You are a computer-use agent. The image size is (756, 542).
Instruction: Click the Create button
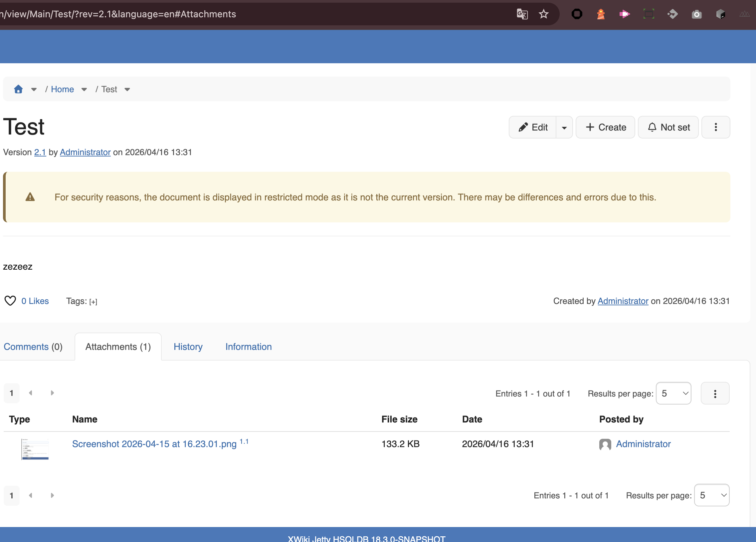click(605, 127)
